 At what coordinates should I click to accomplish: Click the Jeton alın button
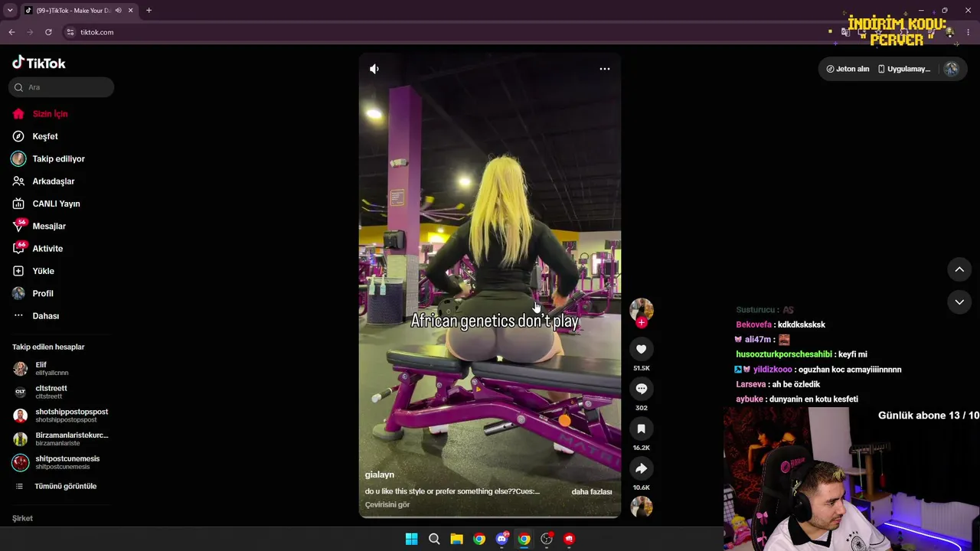(848, 69)
